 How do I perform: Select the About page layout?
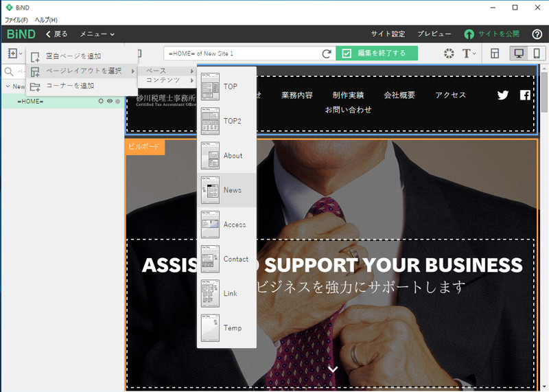(226, 156)
